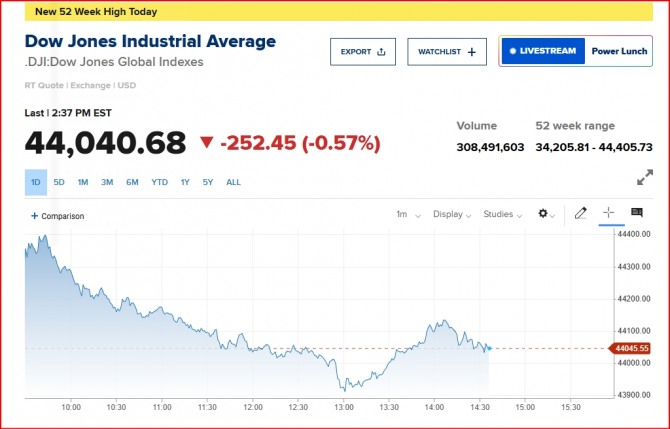Switch to the 5D range tab
Image resolution: width=670 pixels, height=429 pixels.
(x=59, y=183)
